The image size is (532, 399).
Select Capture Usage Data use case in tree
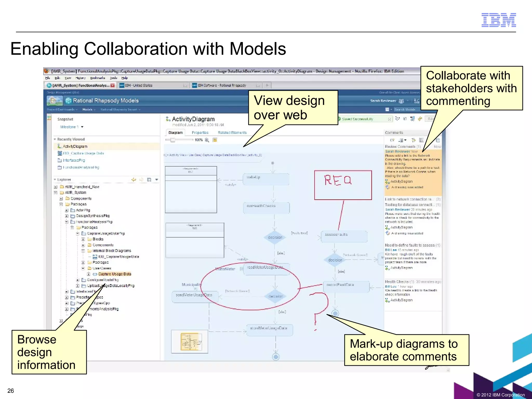pos(115,274)
